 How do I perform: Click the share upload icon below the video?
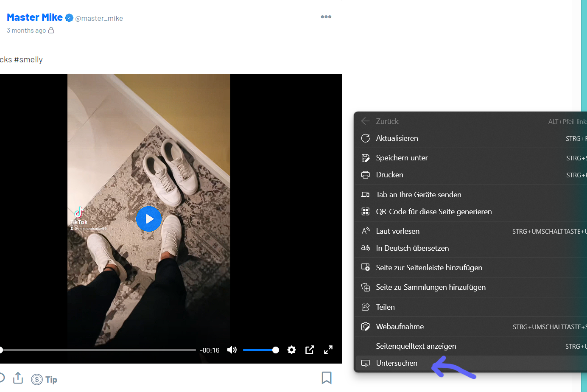[18, 378]
